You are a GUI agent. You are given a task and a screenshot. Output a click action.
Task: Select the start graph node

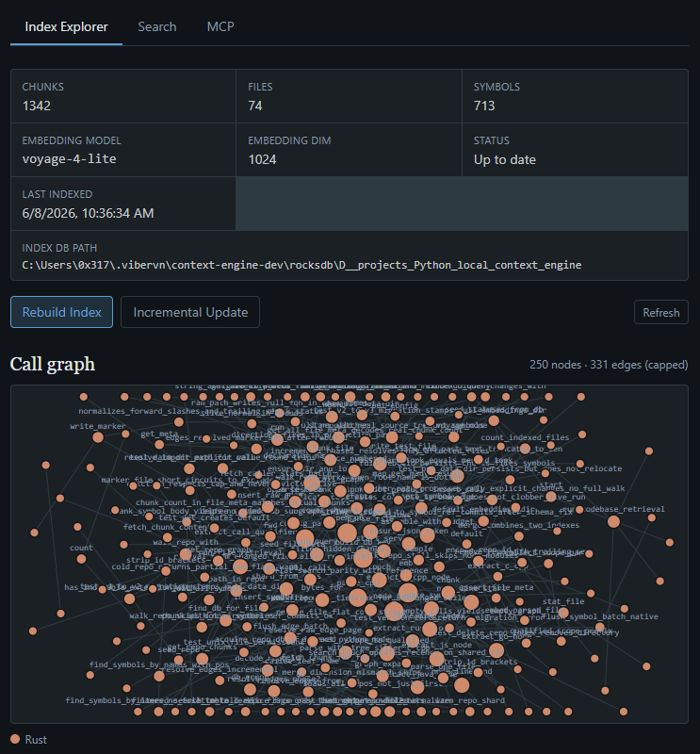pyautogui.click(x=550, y=497)
